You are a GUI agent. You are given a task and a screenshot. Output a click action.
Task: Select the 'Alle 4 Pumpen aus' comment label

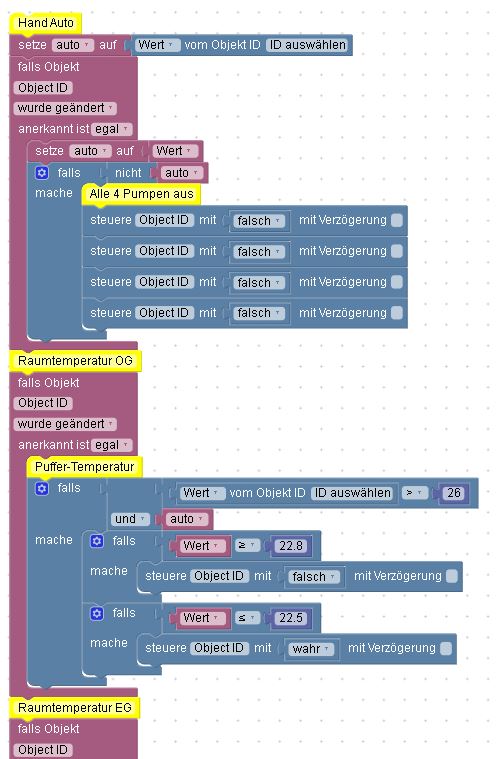point(141,194)
